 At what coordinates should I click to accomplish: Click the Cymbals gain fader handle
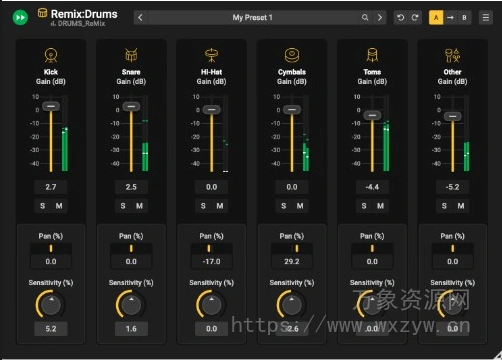pyautogui.click(x=292, y=110)
